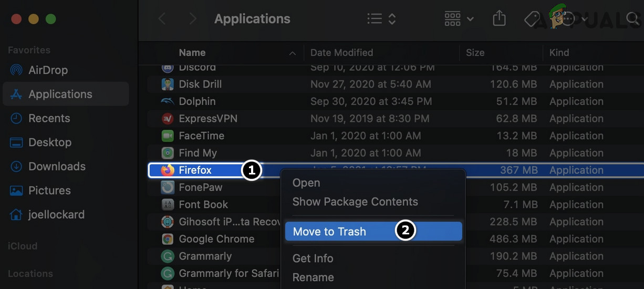Go to joellockard home folder
This screenshot has width=644, height=289.
tap(56, 214)
